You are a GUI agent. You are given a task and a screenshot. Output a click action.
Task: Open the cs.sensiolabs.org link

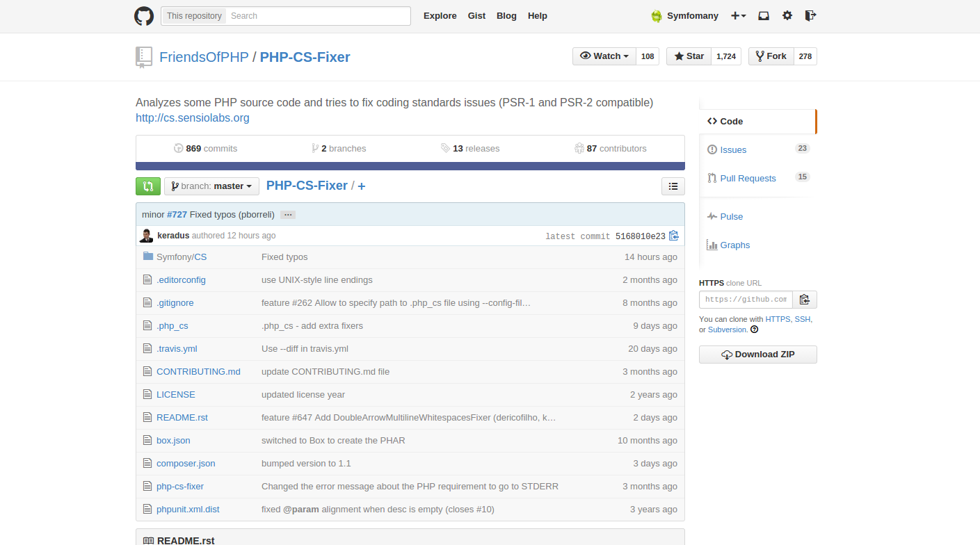click(x=193, y=118)
